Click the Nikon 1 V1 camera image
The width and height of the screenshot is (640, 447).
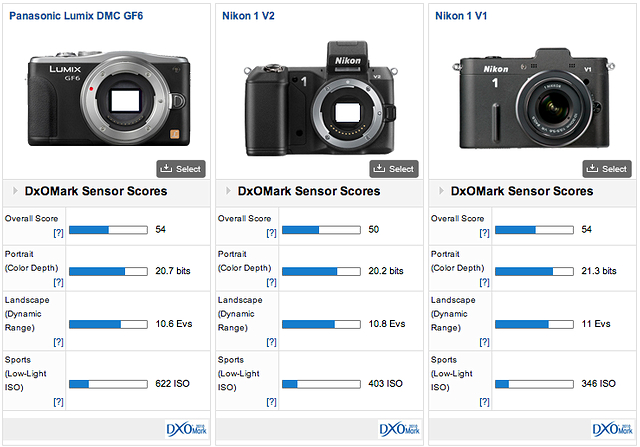pos(533,98)
